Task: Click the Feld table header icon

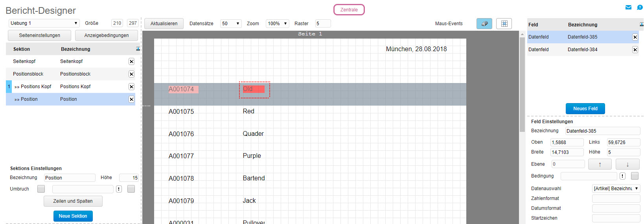Action: click(642, 24)
